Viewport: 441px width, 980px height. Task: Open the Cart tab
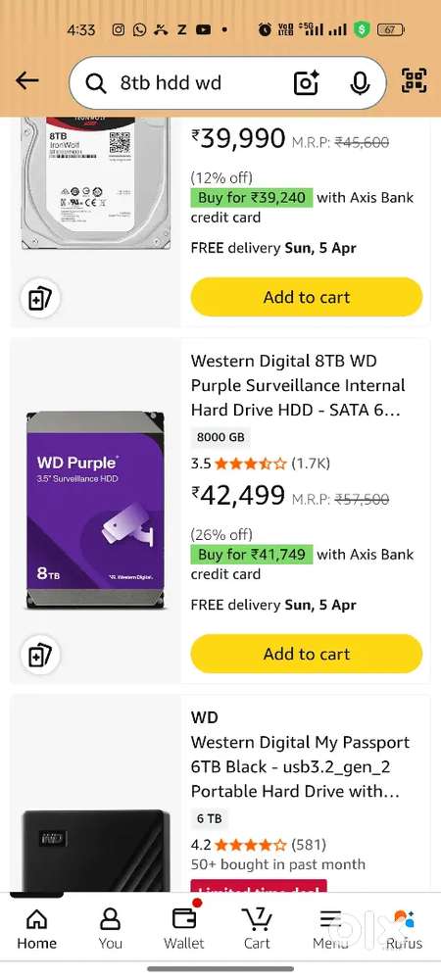257,928
